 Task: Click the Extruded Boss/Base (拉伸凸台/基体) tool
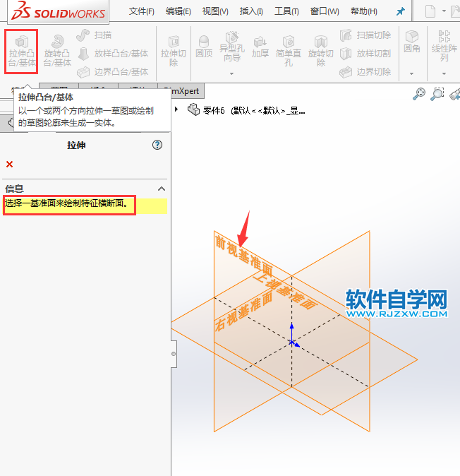[x=21, y=52]
